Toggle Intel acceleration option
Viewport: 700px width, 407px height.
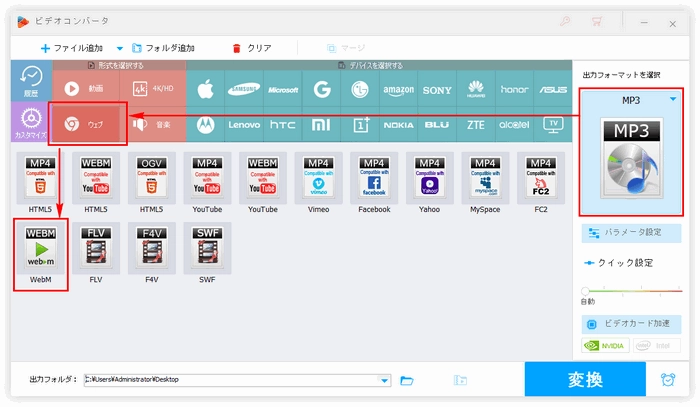(656, 346)
